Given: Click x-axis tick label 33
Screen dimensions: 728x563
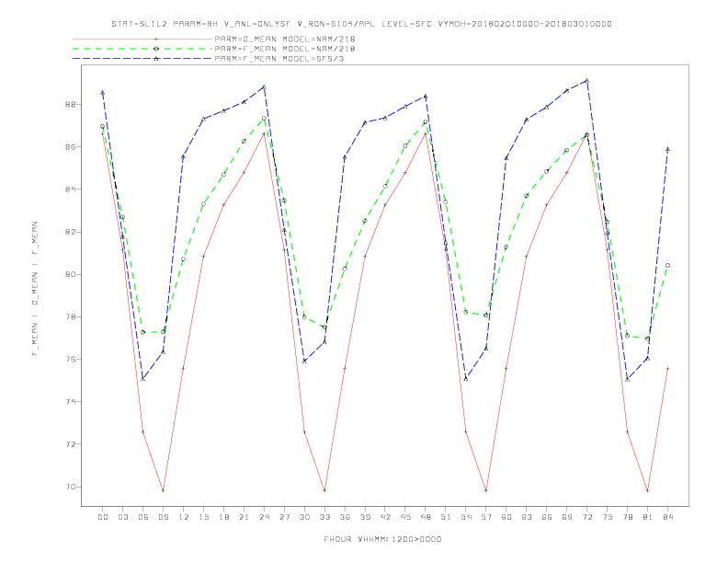Looking at the screenshot, I should click(x=324, y=517).
